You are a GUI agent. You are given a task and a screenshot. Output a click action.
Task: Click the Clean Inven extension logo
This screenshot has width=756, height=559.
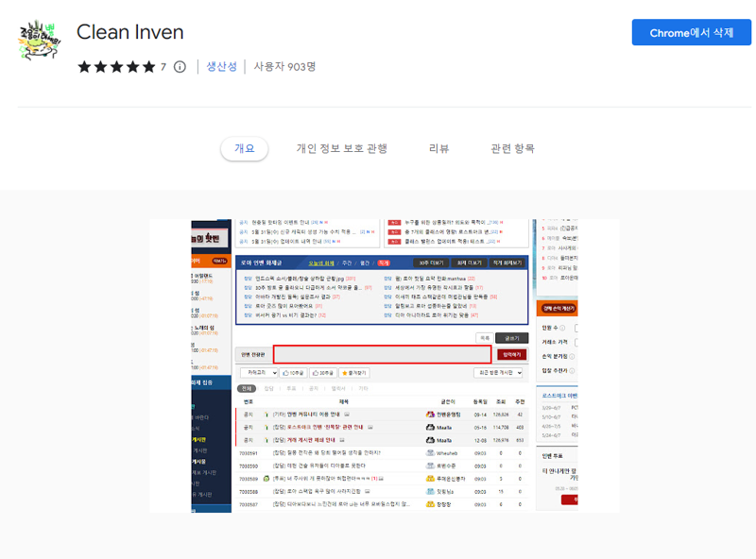pos(39,40)
